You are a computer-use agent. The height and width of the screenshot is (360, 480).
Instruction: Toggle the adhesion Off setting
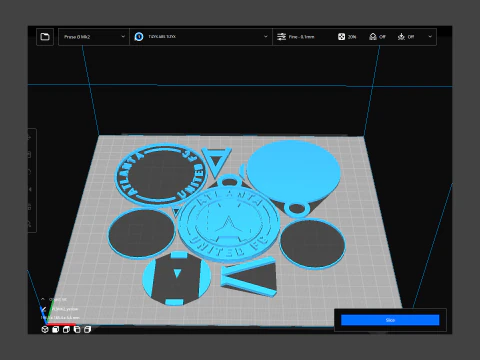coord(406,37)
